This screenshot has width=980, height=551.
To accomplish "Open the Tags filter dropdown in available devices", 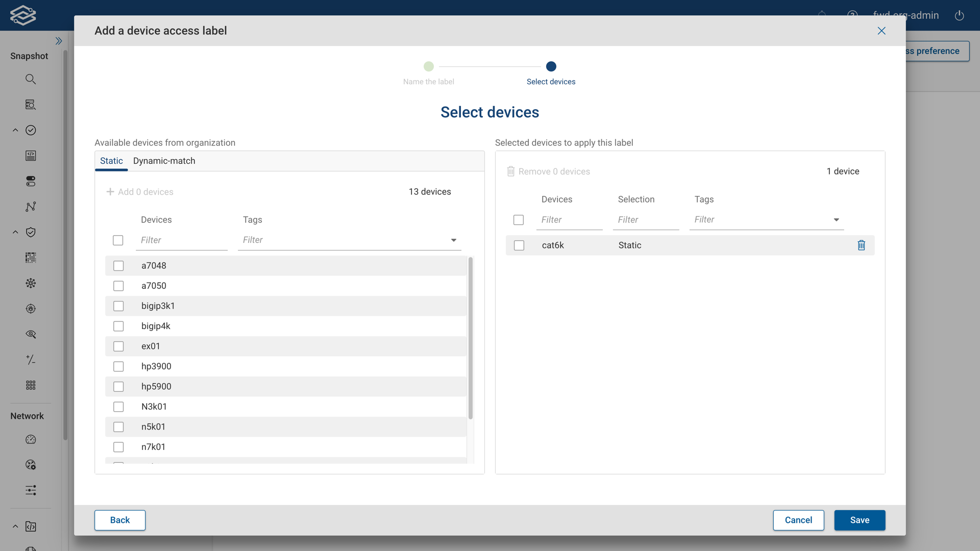I will click(453, 240).
